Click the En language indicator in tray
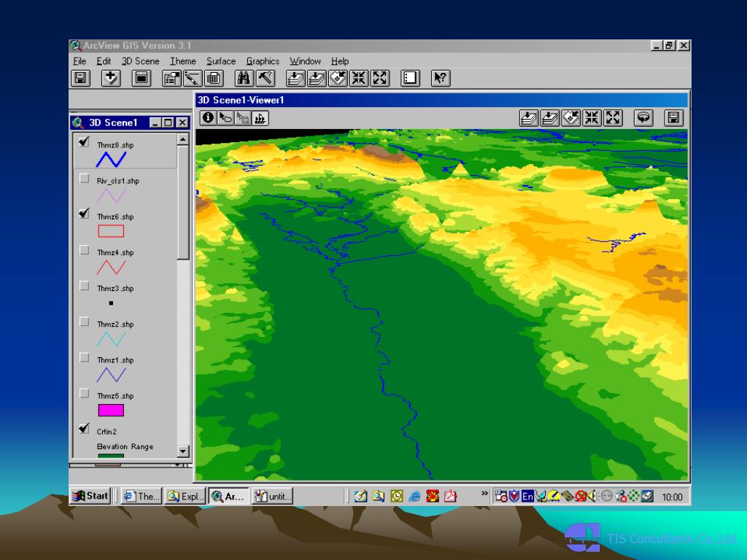Image resolution: width=747 pixels, height=560 pixels. [x=527, y=497]
